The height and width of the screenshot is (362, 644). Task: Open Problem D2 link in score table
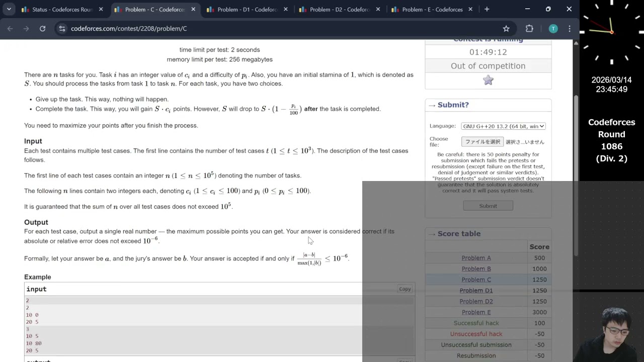[476, 301]
